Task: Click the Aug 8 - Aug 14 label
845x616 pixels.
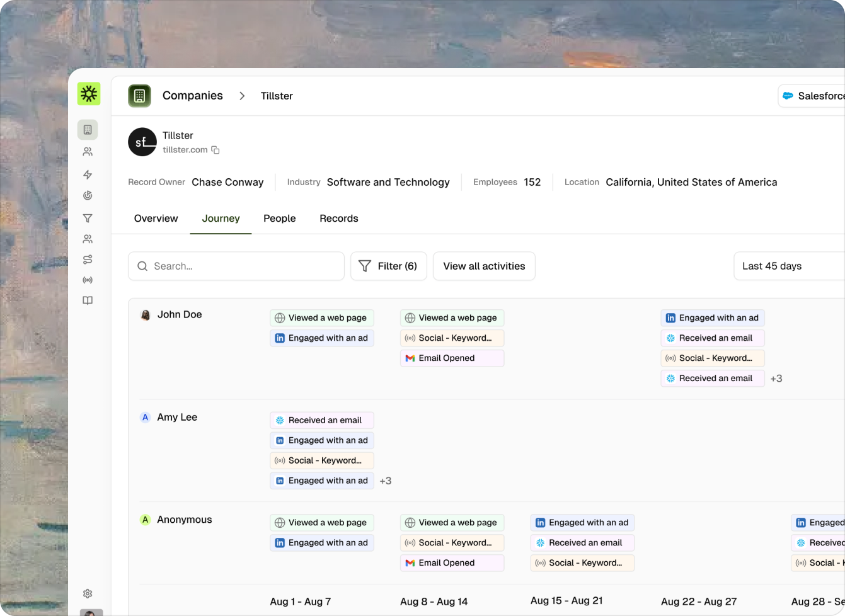Action: tap(434, 602)
